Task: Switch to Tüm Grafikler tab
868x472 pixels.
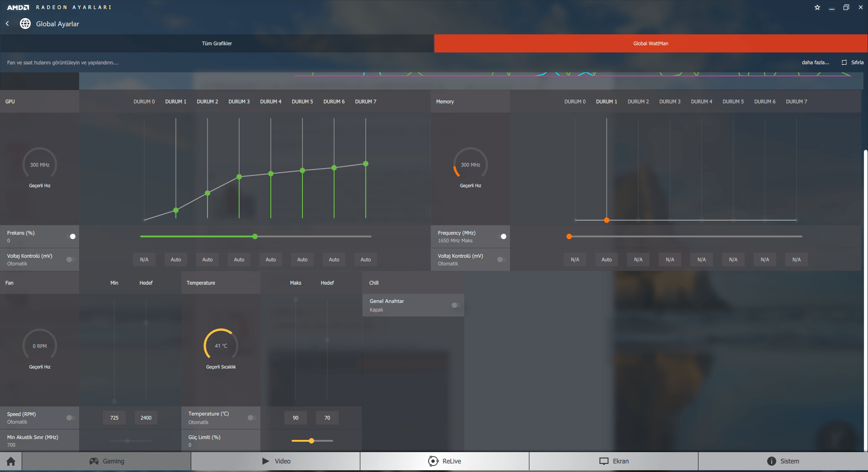Action: tap(217, 43)
